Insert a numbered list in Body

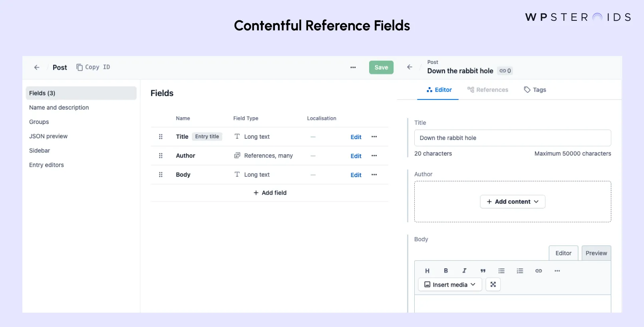520,271
